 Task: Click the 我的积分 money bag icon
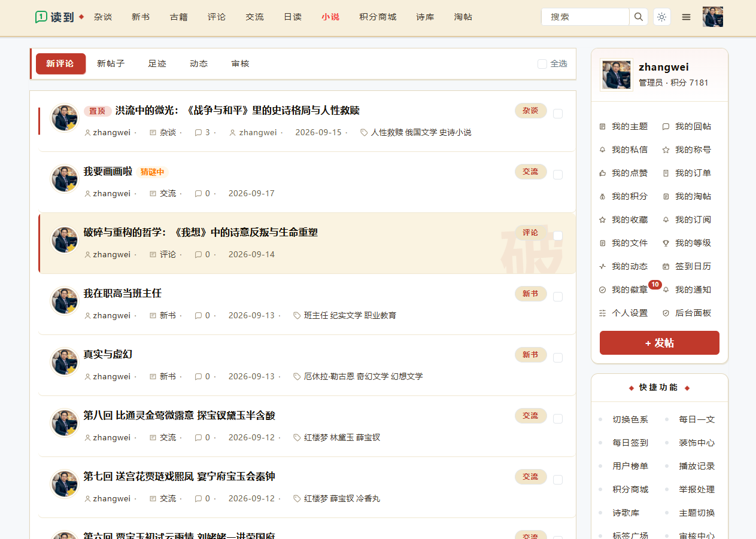click(603, 196)
